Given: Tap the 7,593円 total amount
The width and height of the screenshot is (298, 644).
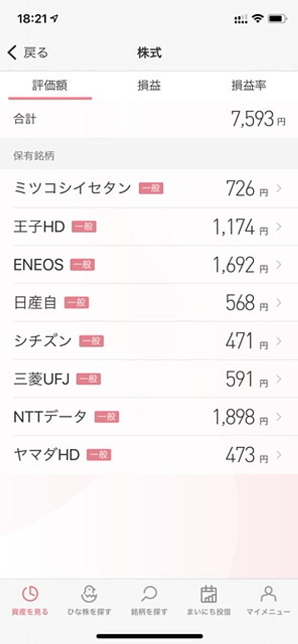Looking at the screenshot, I should [258, 119].
